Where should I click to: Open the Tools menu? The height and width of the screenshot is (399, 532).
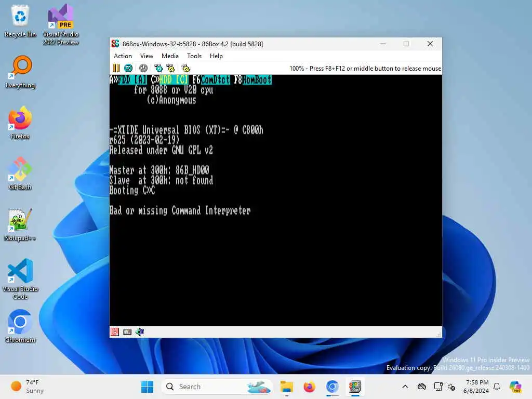(194, 56)
